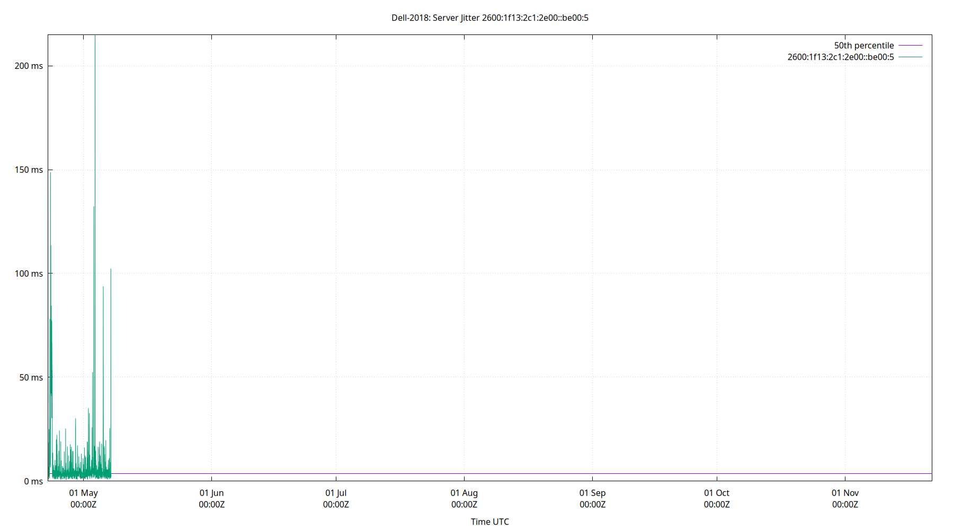Click the Time UTC axis title
Screen dimensions: 980x530
489,522
